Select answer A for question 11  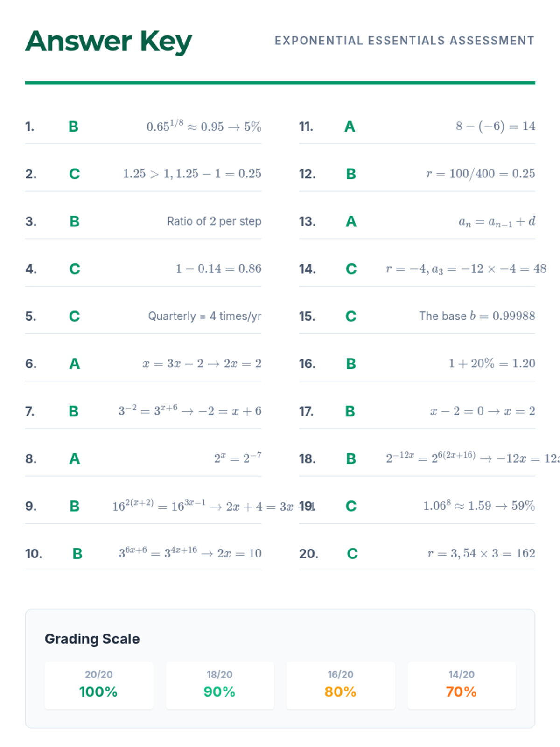coord(350,127)
